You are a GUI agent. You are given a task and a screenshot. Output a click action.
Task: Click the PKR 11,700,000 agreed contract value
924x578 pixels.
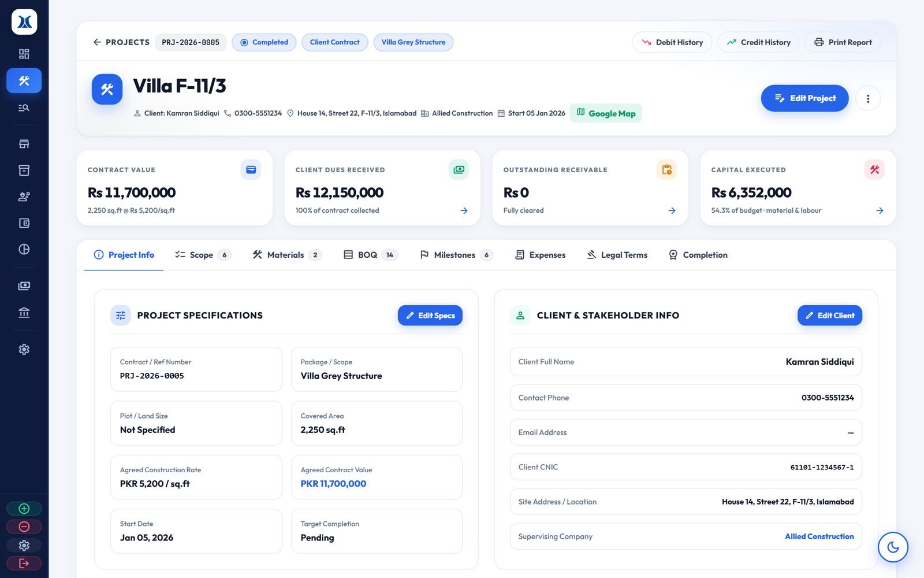click(x=333, y=484)
